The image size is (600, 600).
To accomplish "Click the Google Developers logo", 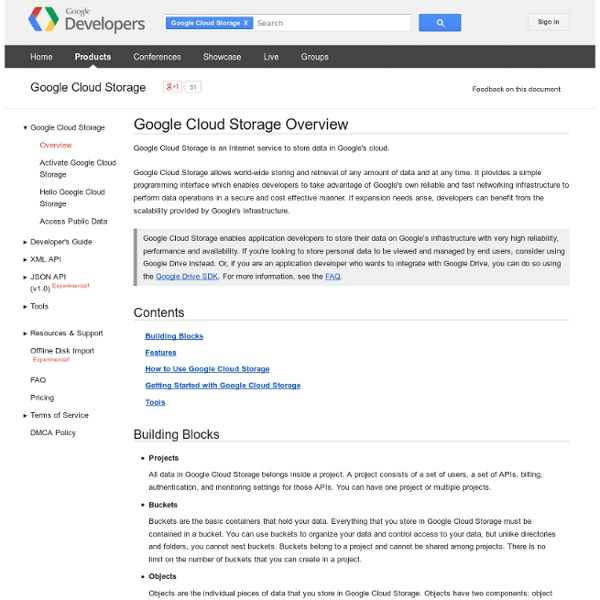I will [86, 19].
